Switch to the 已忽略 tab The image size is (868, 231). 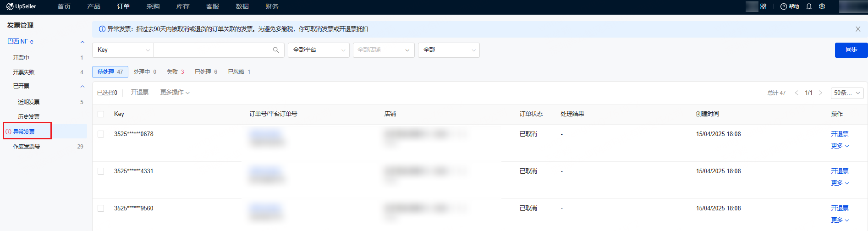pos(239,72)
